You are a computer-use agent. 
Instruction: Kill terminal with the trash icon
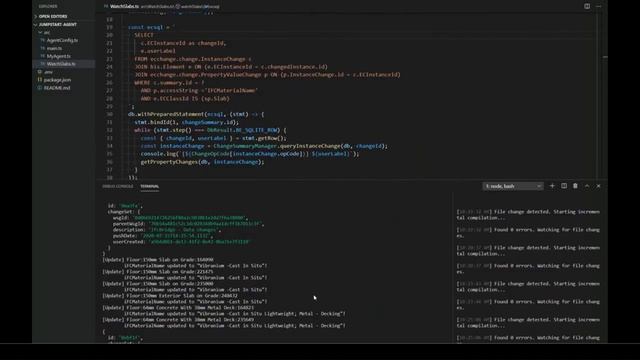point(575,186)
